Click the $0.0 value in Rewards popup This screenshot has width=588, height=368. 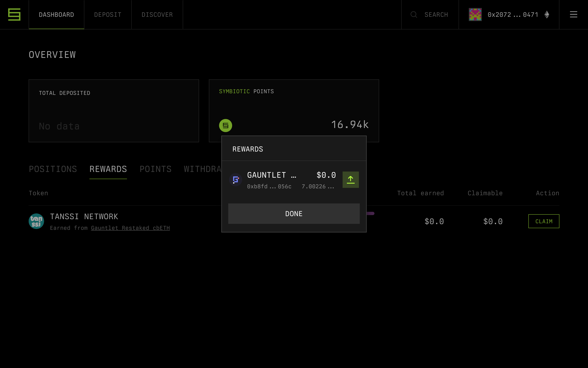326,175
